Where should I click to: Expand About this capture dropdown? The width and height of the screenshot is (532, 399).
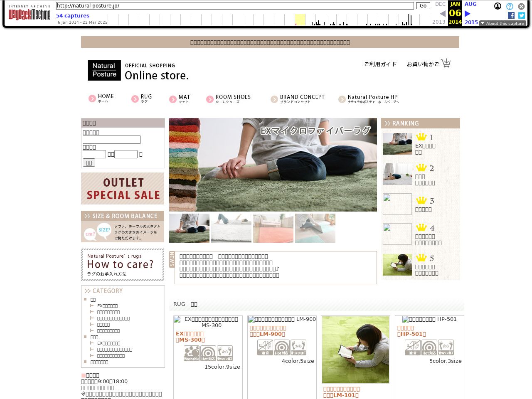[x=502, y=23]
